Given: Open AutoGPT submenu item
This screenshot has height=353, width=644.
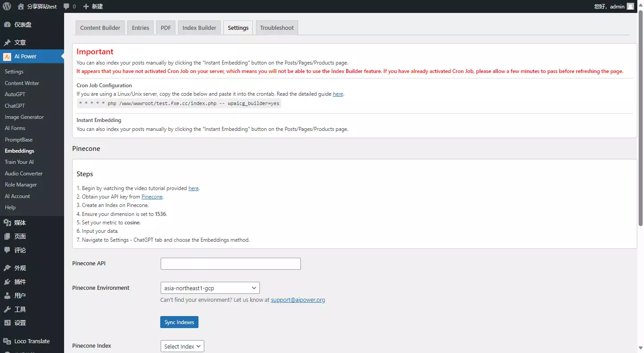Looking at the screenshot, I should (x=15, y=94).
